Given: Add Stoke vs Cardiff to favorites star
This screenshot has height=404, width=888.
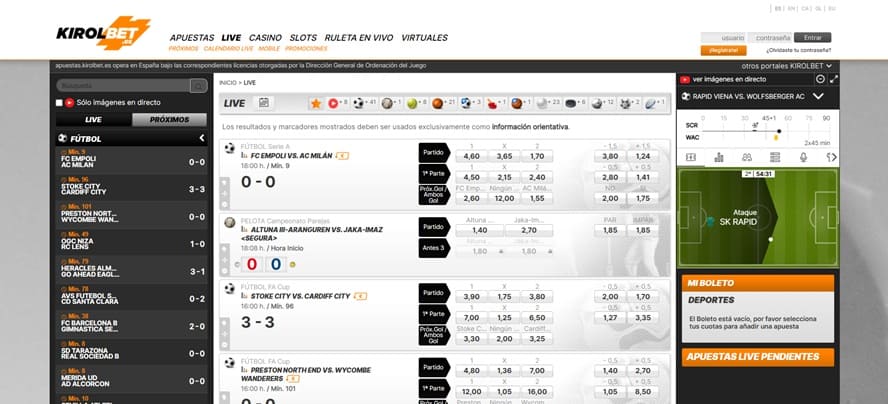Looking at the screenshot, I should [x=225, y=323].
